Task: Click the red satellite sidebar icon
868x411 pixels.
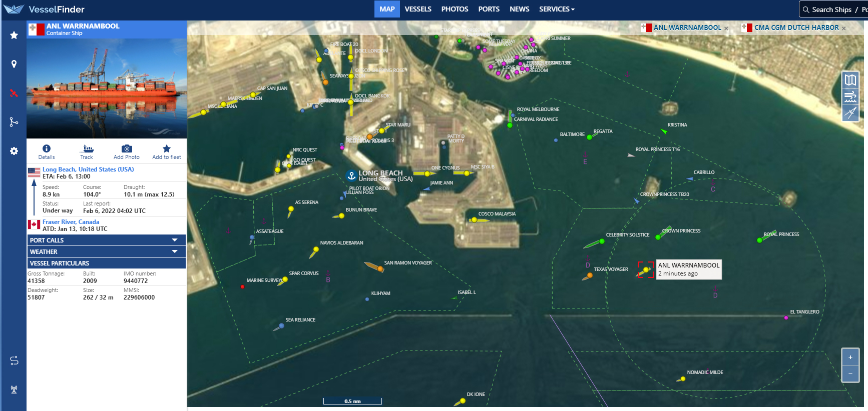Action: pyautogui.click(x=14, y=93)
